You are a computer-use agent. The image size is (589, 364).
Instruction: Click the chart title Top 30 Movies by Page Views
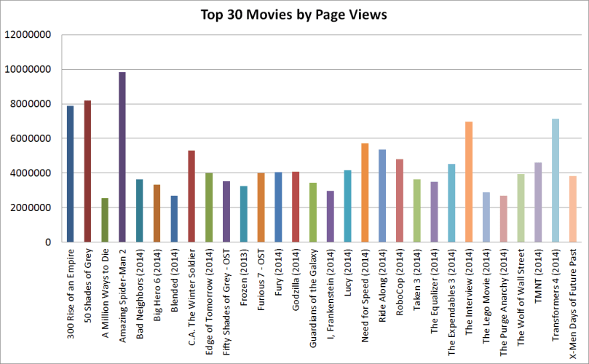[x=293, y=15]
